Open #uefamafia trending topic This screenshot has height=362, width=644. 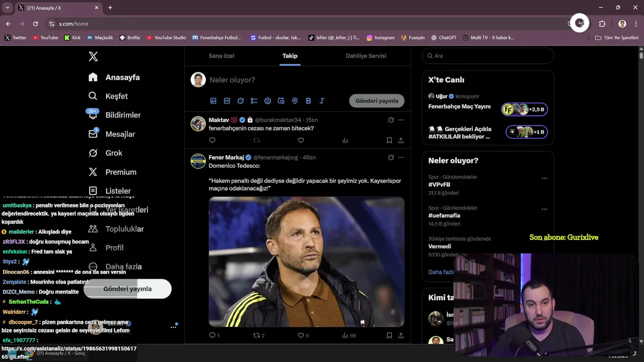click(444, 215)
